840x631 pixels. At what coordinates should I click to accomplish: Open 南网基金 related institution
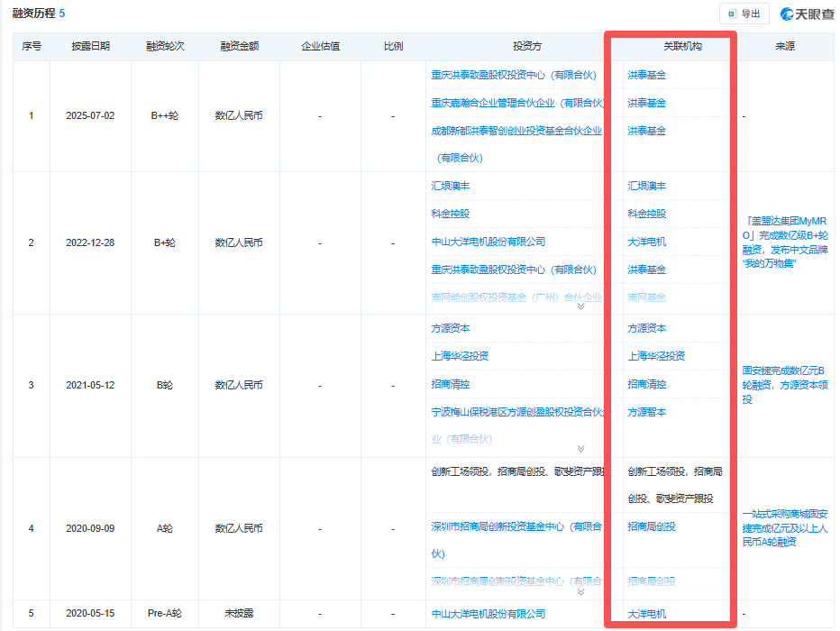pos(646,297)
